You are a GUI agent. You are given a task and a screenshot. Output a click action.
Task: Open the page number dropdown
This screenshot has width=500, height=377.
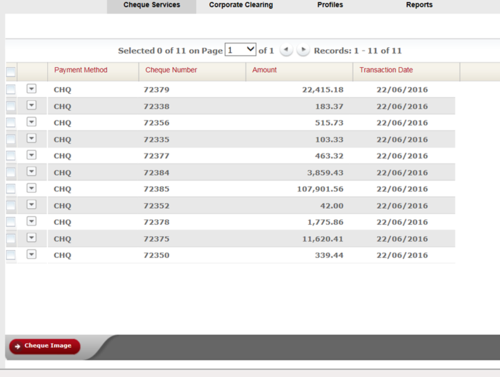[240, 50]
